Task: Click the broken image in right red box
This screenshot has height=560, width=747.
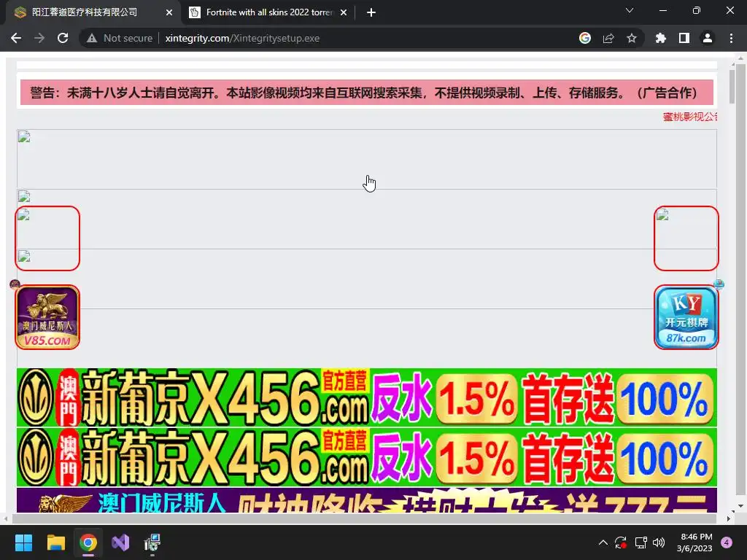Action: 686,238
